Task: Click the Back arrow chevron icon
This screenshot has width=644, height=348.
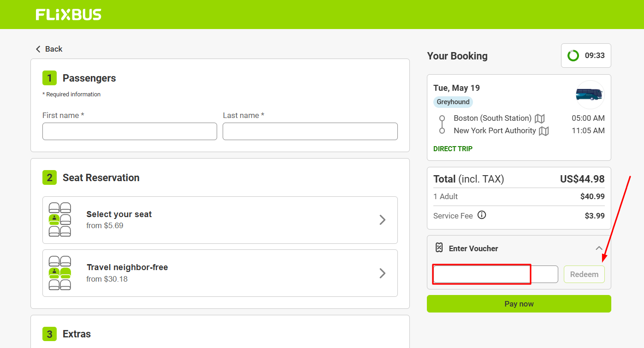Action: click(x=38, y=49)
